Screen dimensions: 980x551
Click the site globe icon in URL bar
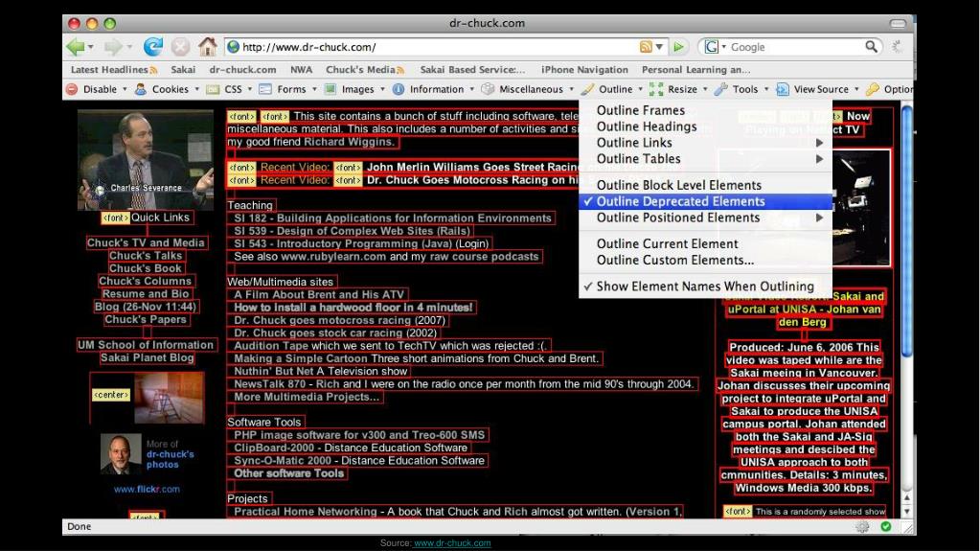point(233,47)
